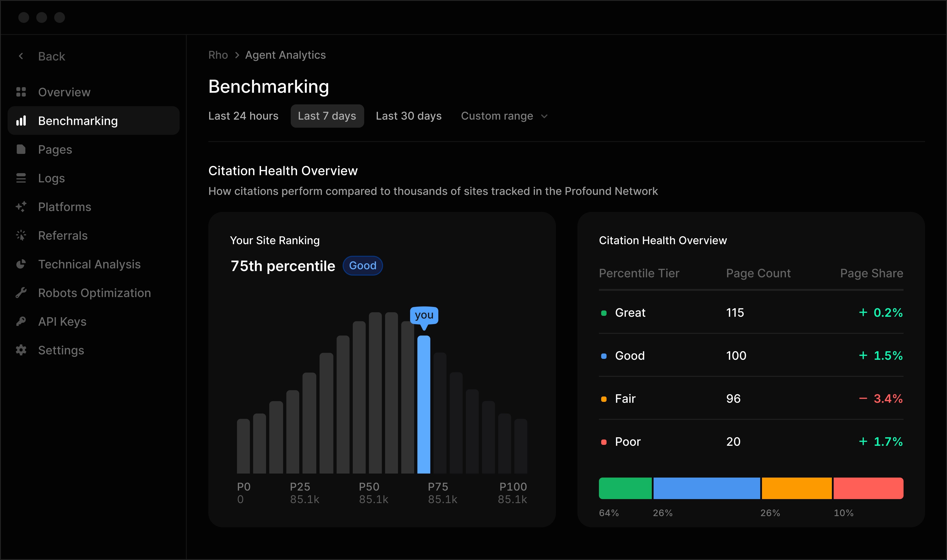This screenshot has width=947, height=560.
Task: Click the orange Fair segment of the bar
Action: click(797, 488)
